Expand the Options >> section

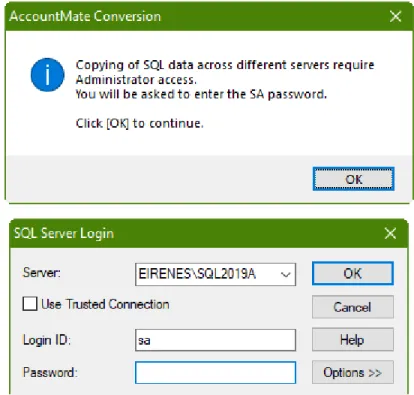[353, 372]
